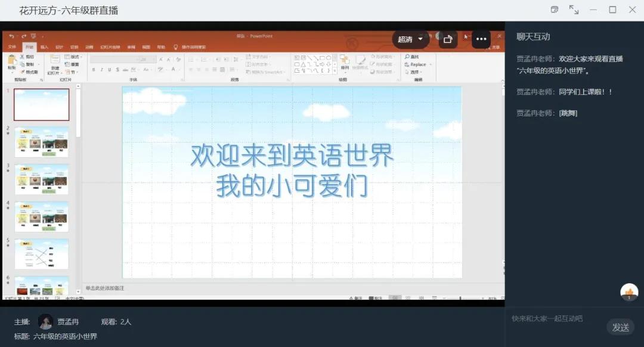Select slide 1 thumbnail in the slide panel
This screenshot has width=644, height=347.
tap(42, 105)
